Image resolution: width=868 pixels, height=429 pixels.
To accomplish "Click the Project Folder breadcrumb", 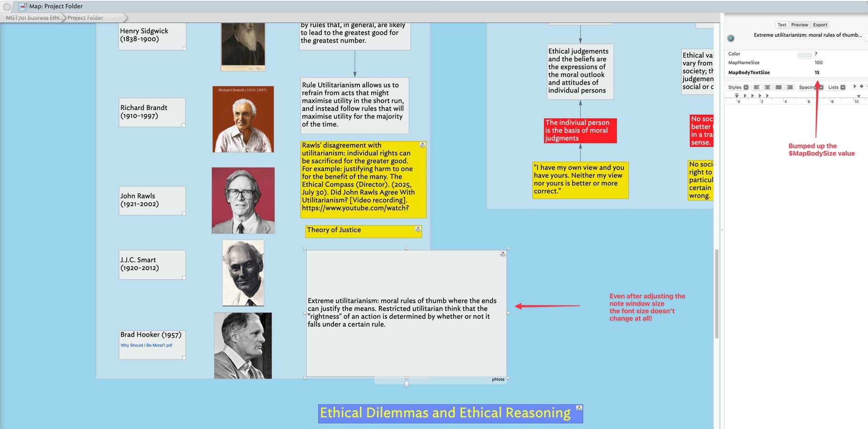I will click(85, 18).
